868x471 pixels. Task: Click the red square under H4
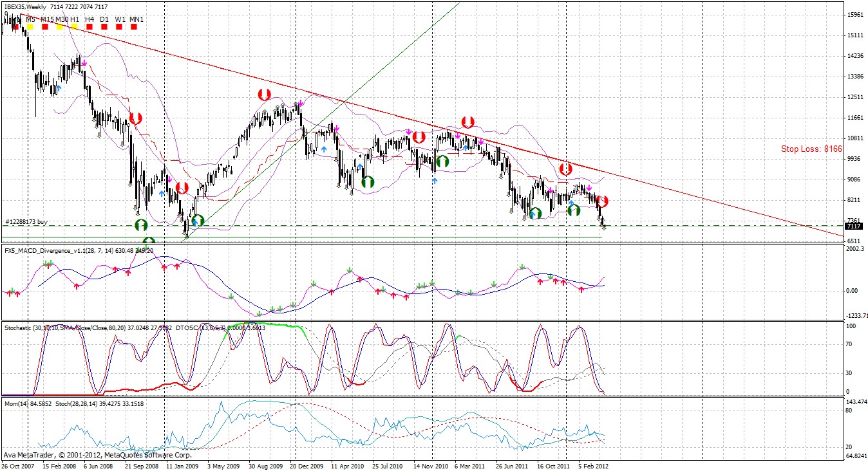tap(90, 27)
